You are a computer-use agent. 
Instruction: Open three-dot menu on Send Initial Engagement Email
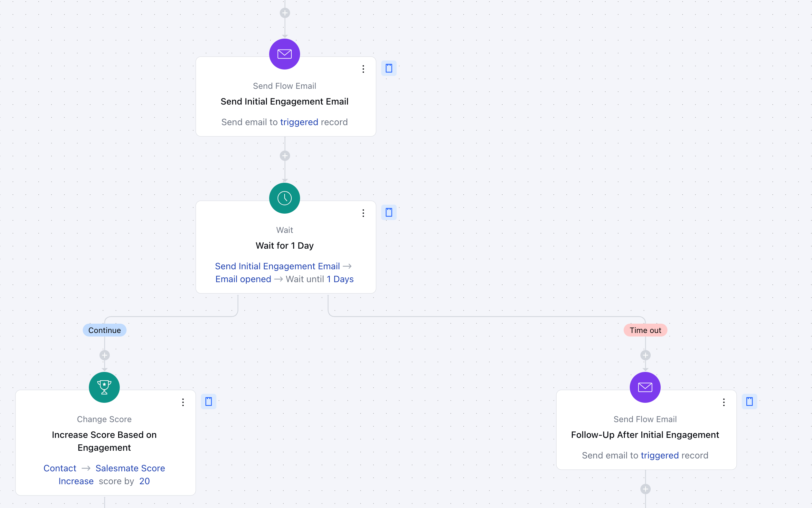(363, 69)
